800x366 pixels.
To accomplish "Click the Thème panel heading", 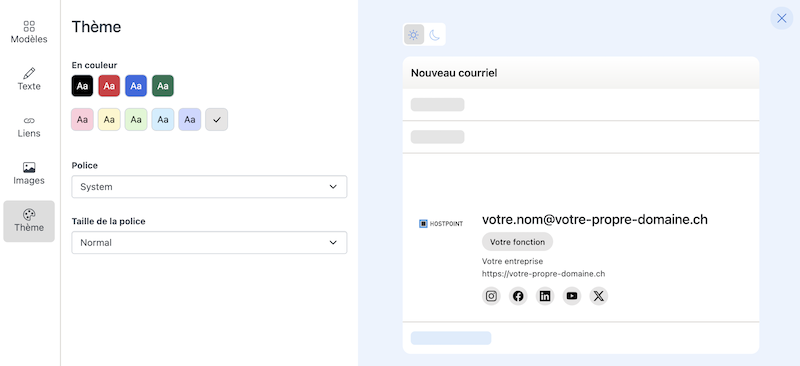I will [x=96, y=27].
